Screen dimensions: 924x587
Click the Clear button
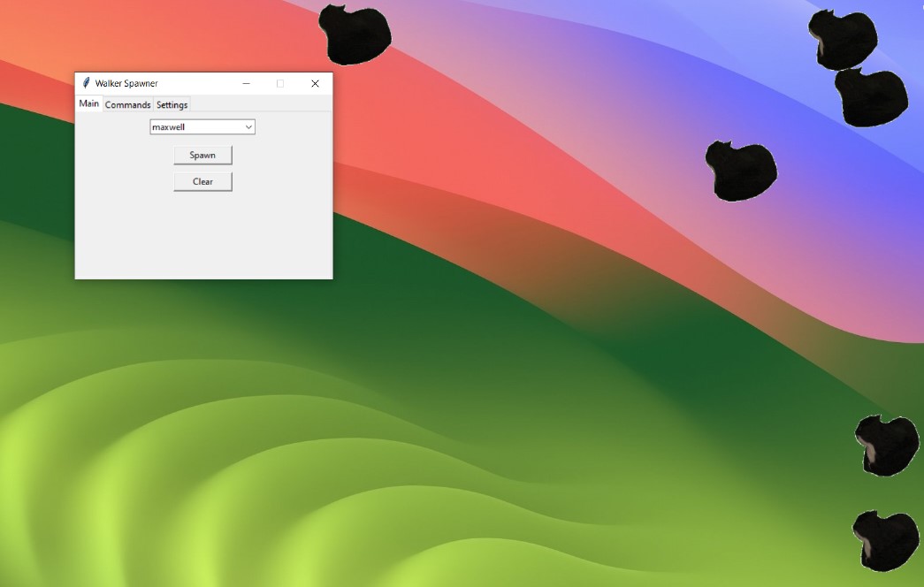(202, 181)
